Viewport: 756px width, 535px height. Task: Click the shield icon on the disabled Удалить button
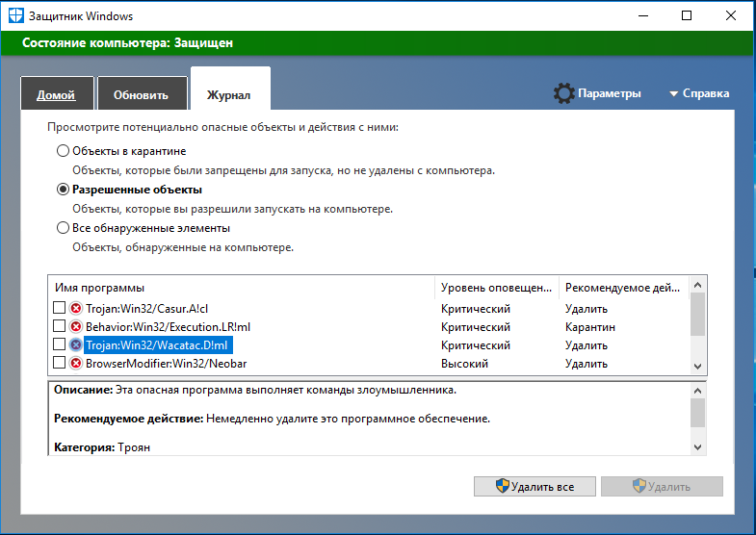pyautogui.click(x=639, y=487)
